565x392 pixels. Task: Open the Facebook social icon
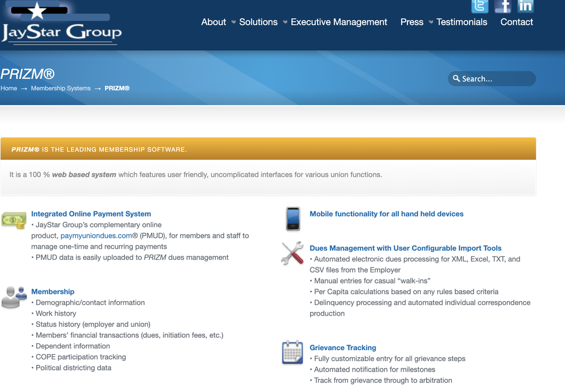(503, 6)
